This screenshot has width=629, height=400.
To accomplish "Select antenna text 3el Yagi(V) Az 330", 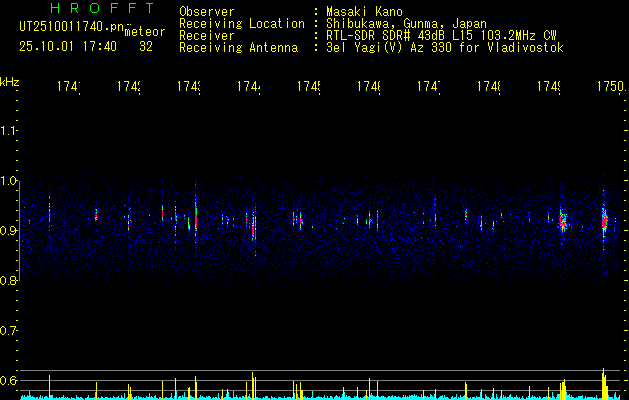I will click(445, 48).
